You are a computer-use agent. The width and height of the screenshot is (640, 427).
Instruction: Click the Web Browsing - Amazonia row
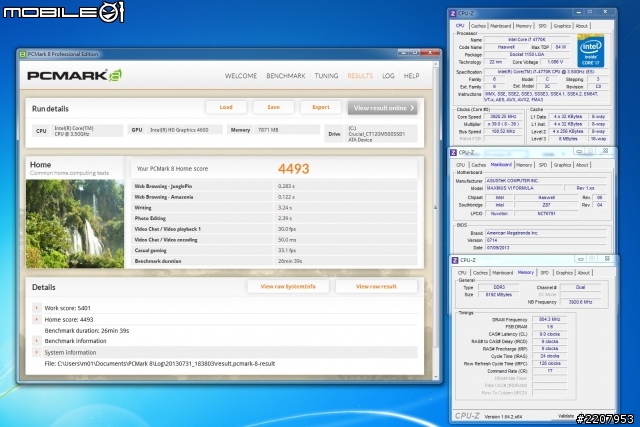pyautogui.click(x=274, y=197)
